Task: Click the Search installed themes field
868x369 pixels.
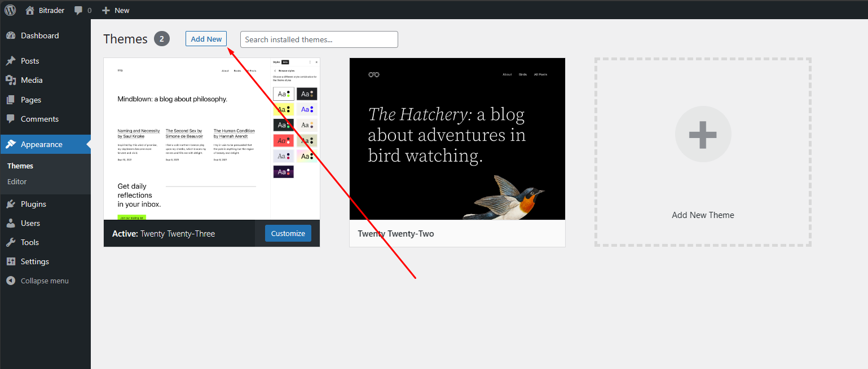Action: (x=319, y=39)
